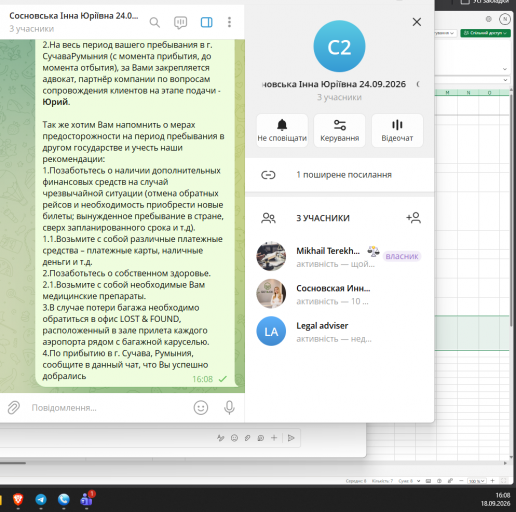The height and width of the screenshot is (512, 516).
Task: Click the horizontal scrollbar right arrow in spreadsheet
Action: (505, 463)
